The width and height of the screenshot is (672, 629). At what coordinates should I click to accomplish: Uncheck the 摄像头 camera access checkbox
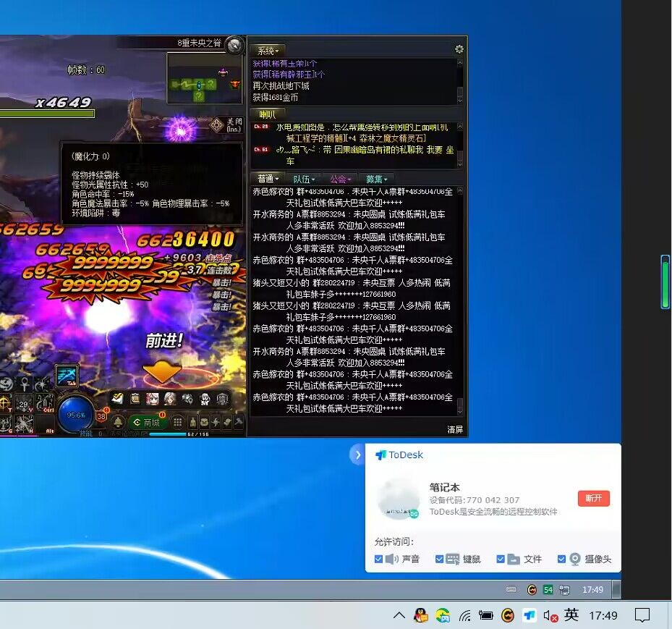tap(561, 559)
